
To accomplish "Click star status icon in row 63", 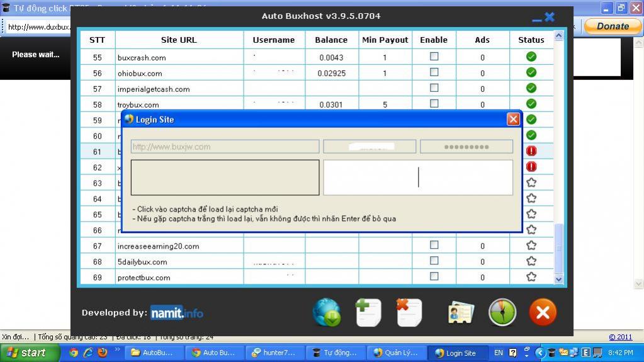I will pos(531,183).
